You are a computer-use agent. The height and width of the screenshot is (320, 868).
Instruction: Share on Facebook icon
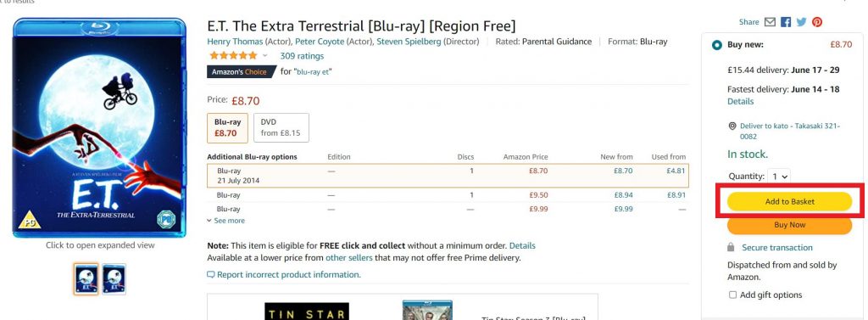tap(786, 22)
